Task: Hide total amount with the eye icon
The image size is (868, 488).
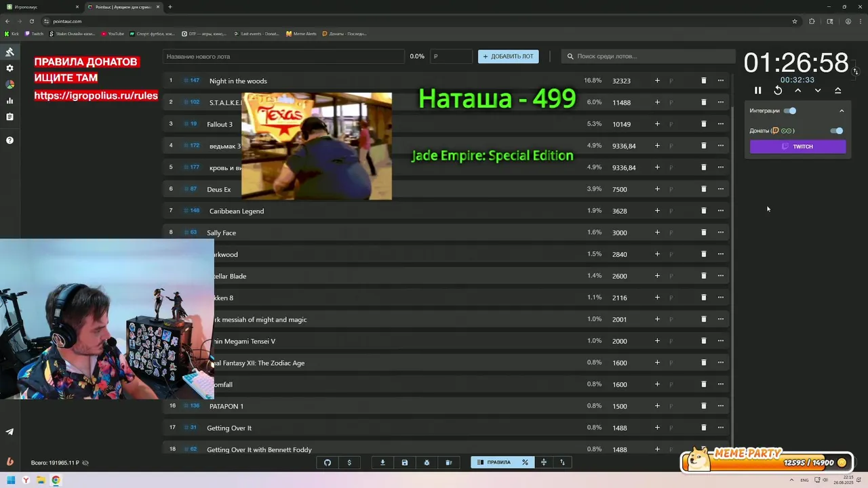Action: coord(85,463)
